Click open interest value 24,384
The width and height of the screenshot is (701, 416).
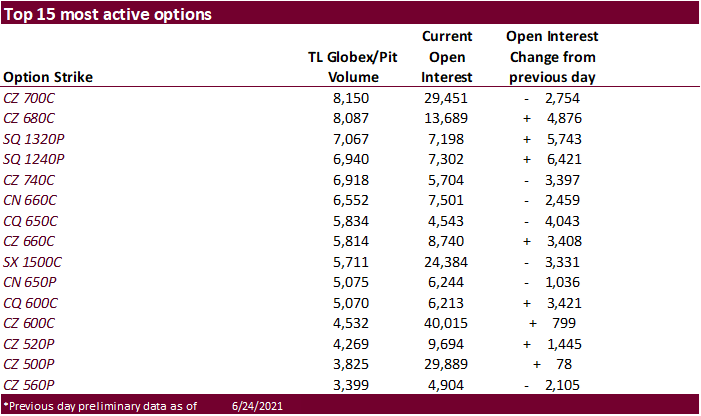point(447,261)
